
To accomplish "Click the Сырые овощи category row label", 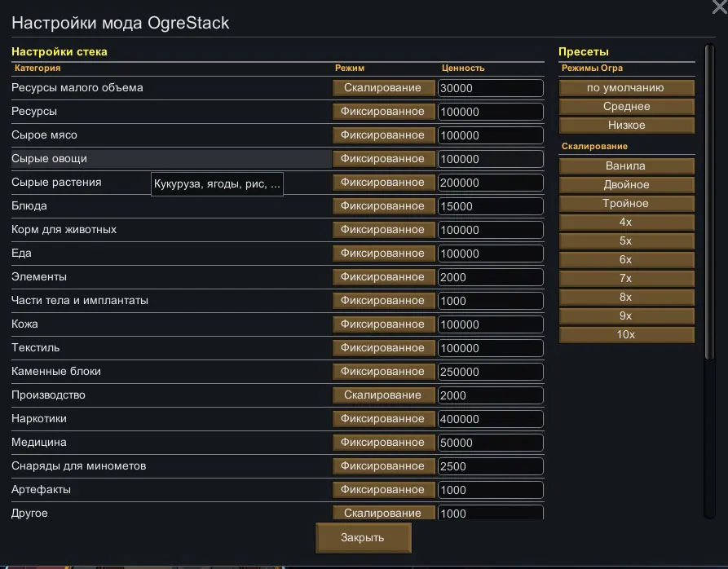I will click(50, 159).
